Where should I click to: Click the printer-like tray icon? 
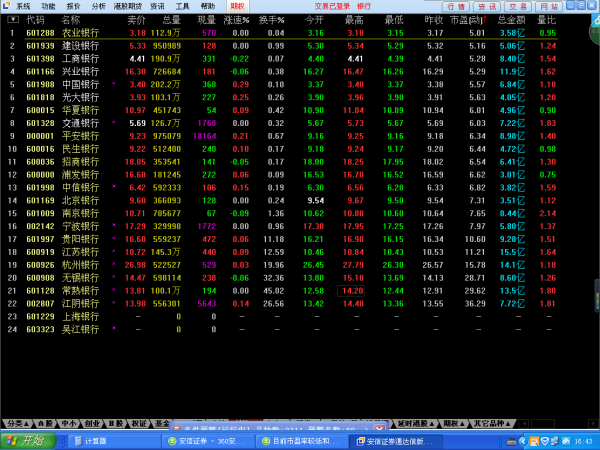(x=511, y=442)
